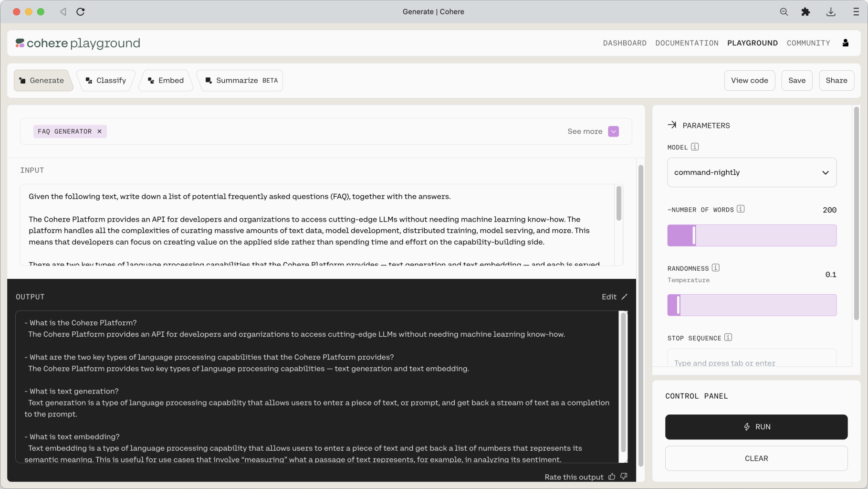Rate the output with thumbs down
This screenshot has height=489, width=868.
tap(624, 477)
